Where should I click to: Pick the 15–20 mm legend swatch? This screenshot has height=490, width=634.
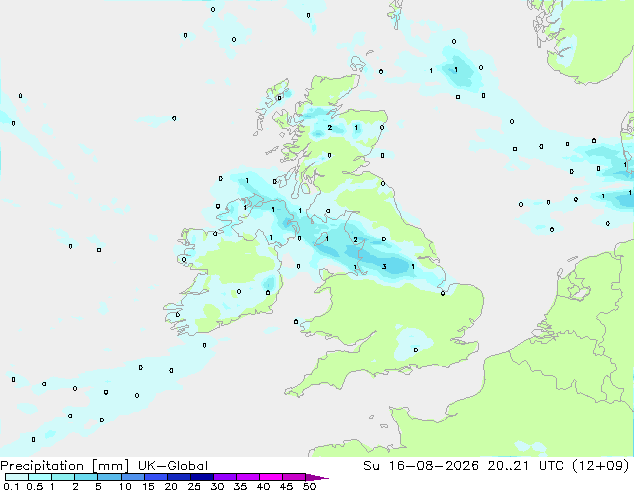click(155, 477)
